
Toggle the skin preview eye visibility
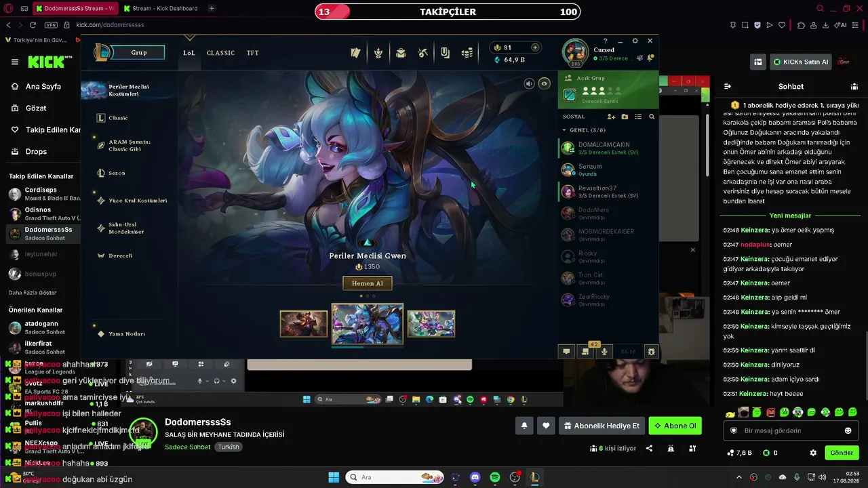pos(544,83)
